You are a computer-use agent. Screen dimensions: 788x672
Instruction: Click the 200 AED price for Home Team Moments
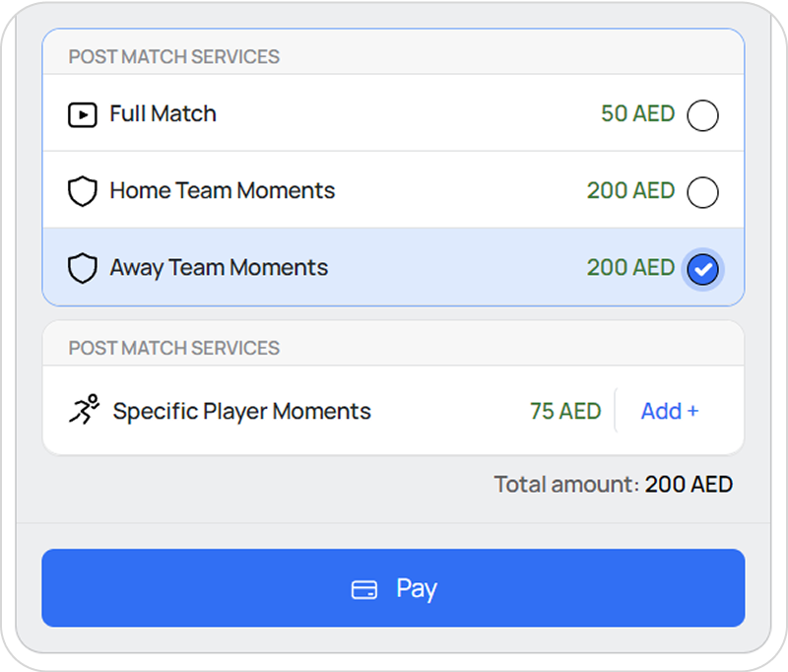630,191
